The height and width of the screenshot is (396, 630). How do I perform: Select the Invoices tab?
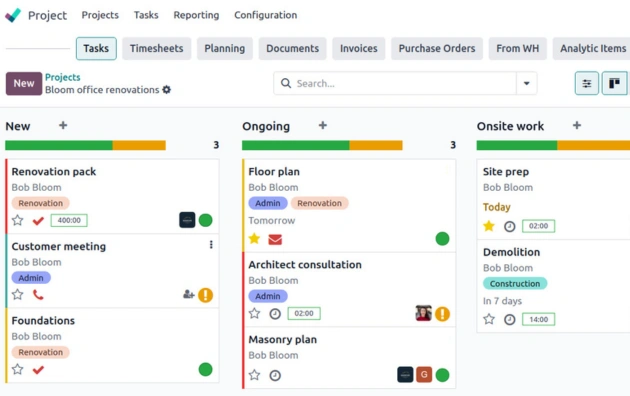359,49
